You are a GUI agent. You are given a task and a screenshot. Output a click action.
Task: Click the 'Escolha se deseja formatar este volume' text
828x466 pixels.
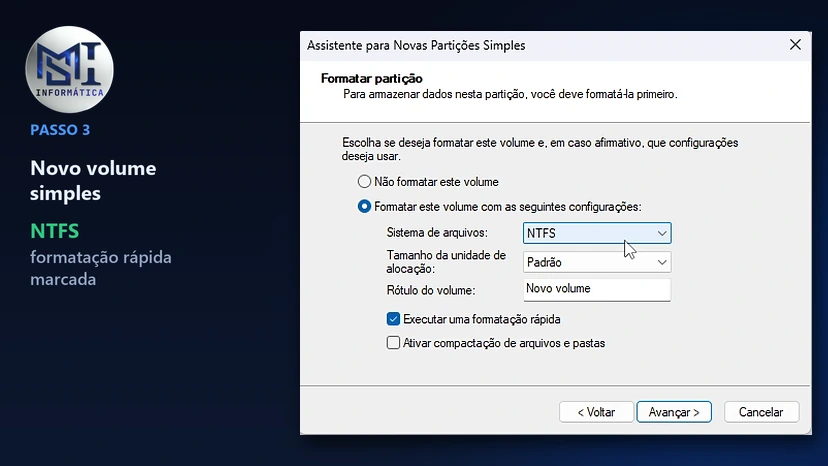click(540, 149)
